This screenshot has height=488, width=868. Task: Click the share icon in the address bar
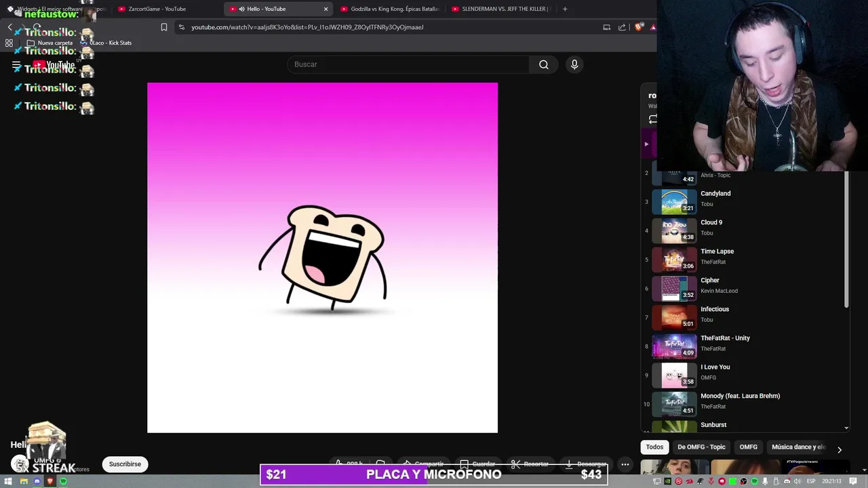point(622,27)
